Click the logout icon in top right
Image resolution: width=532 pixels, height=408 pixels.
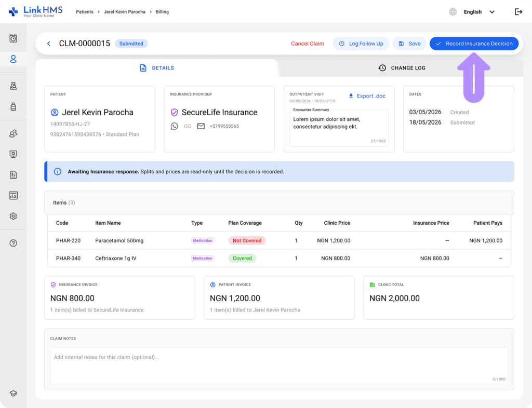pos(518,12)
